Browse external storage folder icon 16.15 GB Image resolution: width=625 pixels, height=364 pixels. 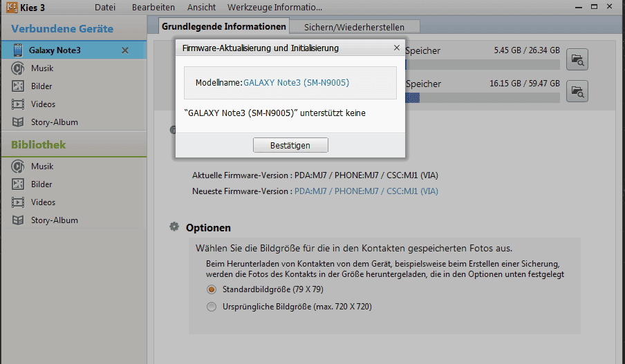(x=577, y=91)
